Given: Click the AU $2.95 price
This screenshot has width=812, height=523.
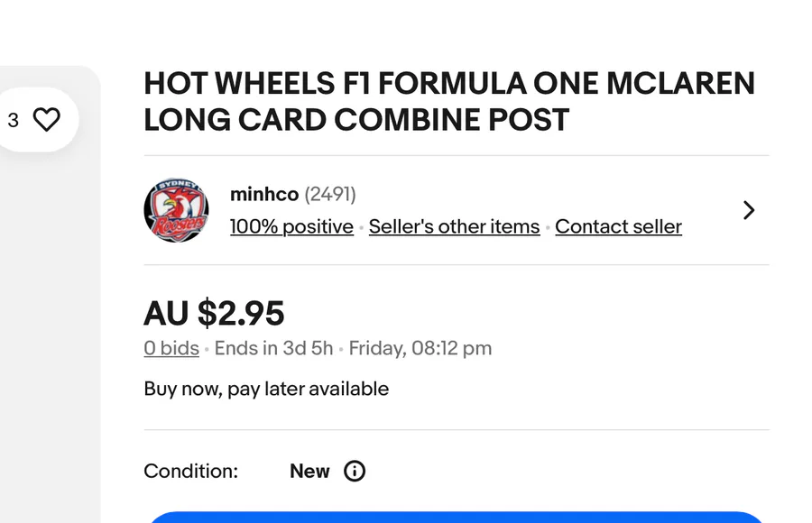Looking at the screenshot, I should [214, 314].
